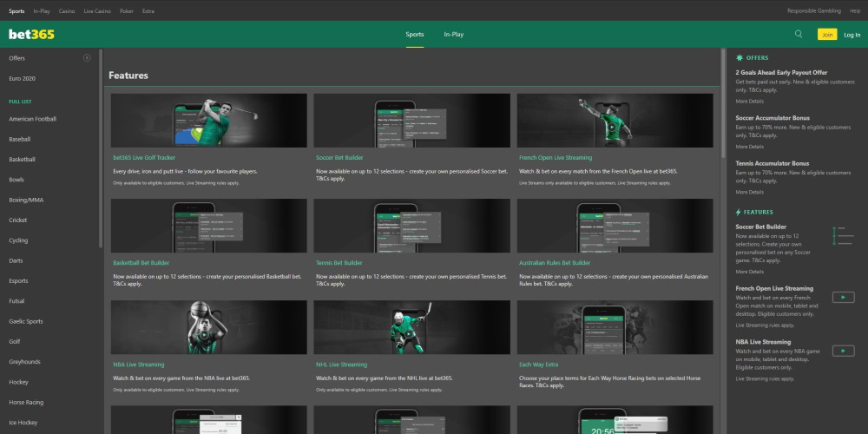
Task: Open the bet365 Live Golf Tracker image
Action: [x=208, y=120]
